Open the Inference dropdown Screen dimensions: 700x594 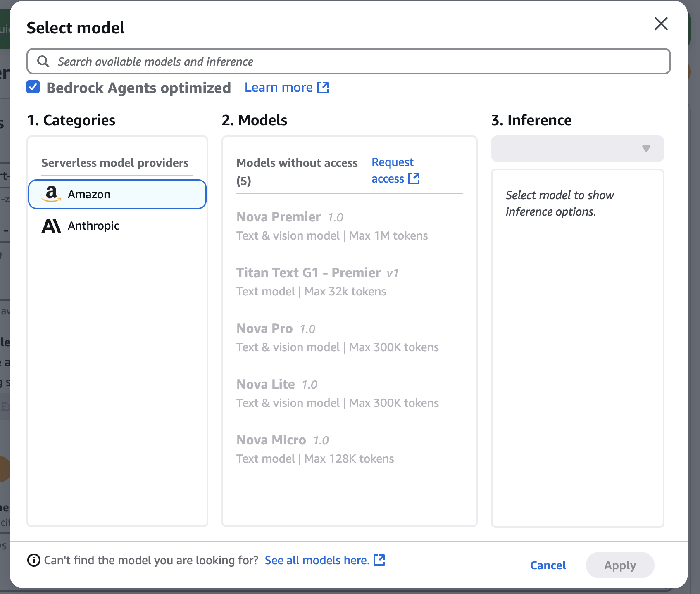tap(577, 149)
